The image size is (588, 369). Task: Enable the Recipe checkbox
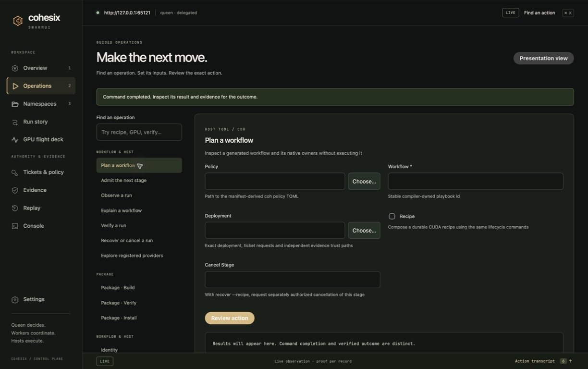pos(392,216)
